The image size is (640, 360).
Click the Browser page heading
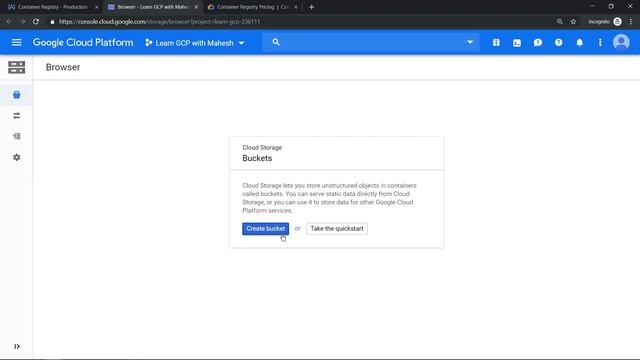(x=63, y=67)
